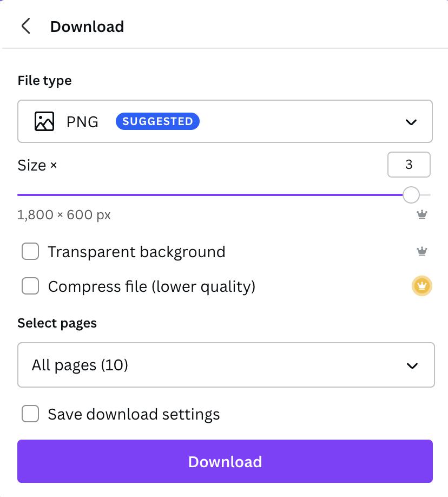Click the Transparent background label text
Viewport: 448px width, 497px height.
[136, 252]
